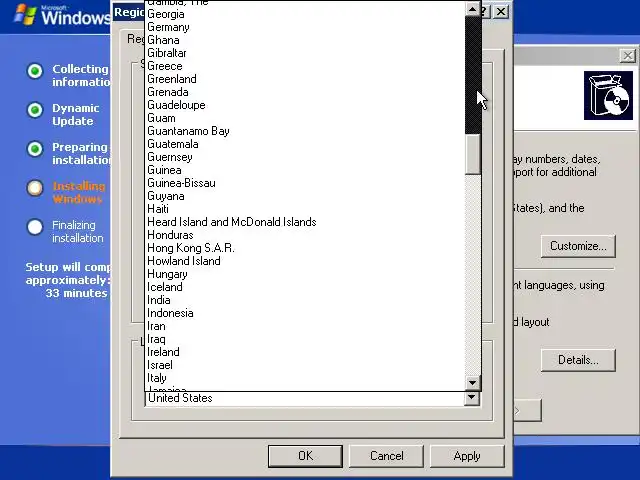Open Customize in the setup wizard window
This screenshot has width=640, height=480.
[x=578, y=246]
